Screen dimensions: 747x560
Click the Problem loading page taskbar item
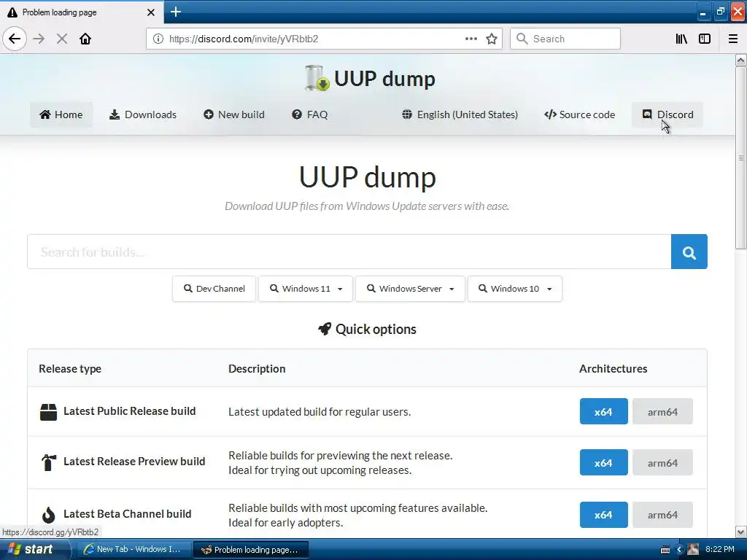pos(251,550)
